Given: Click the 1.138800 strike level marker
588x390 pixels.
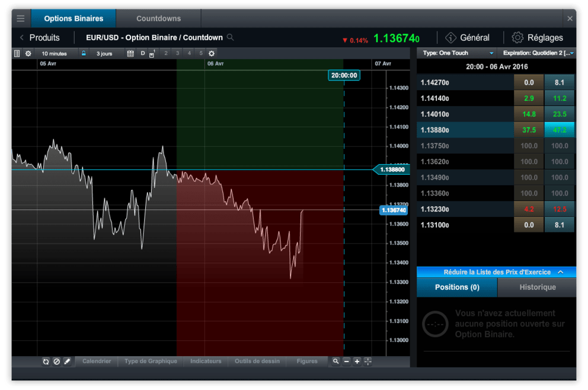Looking at the screenshot, I should (x=391, y=170).
